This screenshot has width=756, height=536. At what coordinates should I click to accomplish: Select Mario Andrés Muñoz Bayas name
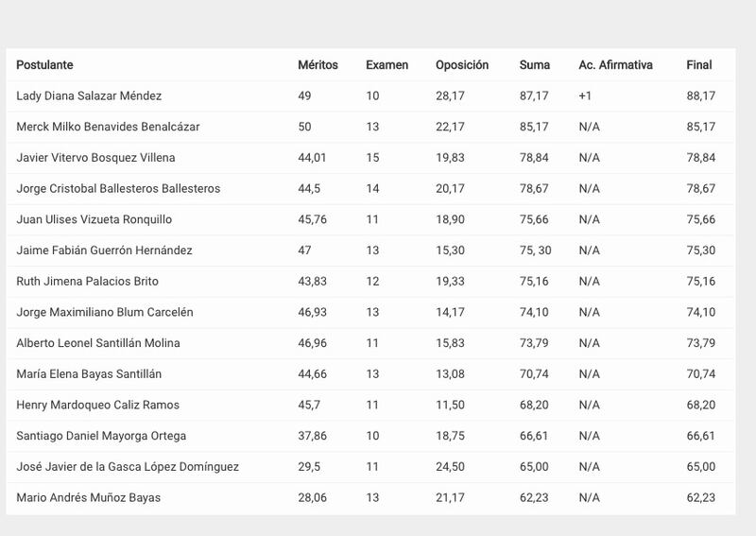[88, 497]
